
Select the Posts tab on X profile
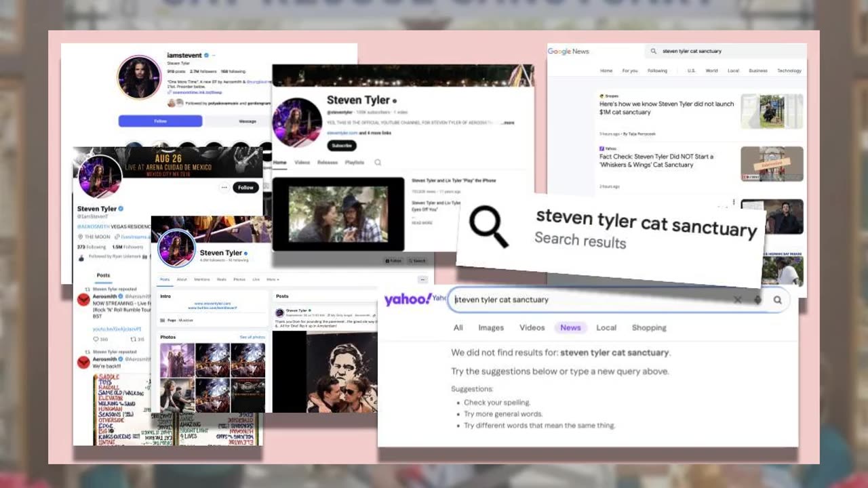tap(103, 276)
